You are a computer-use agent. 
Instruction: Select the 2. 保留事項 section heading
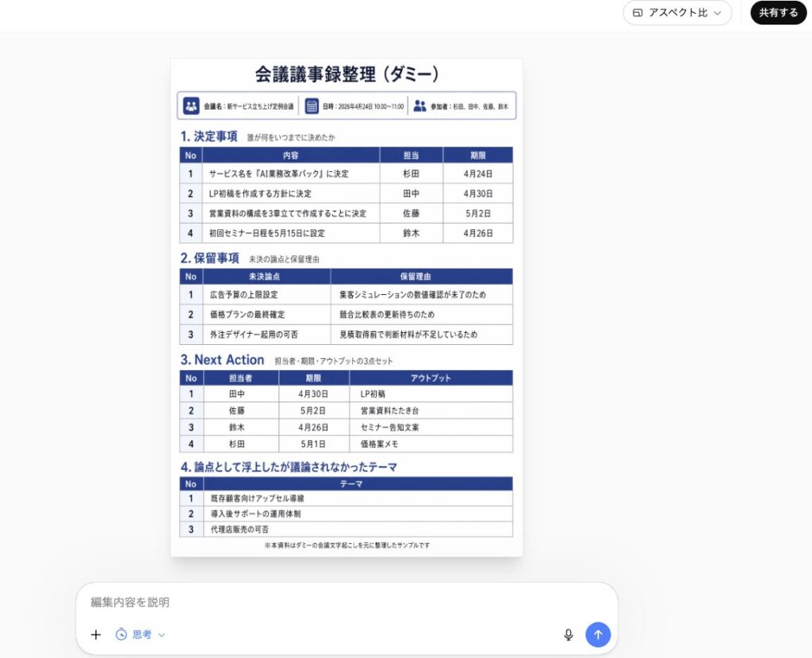209,258
